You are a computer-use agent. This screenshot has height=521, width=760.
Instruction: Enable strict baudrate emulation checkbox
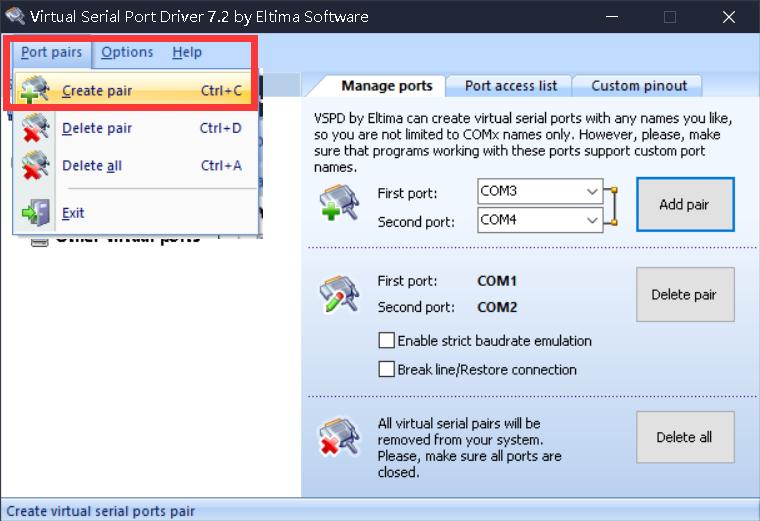(386, 340)
